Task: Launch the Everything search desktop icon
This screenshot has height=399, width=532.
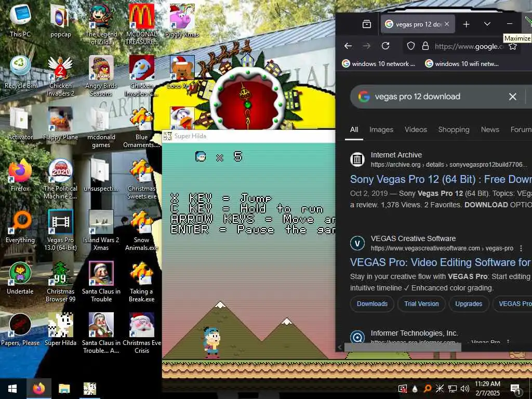Action: pos(20,227)
